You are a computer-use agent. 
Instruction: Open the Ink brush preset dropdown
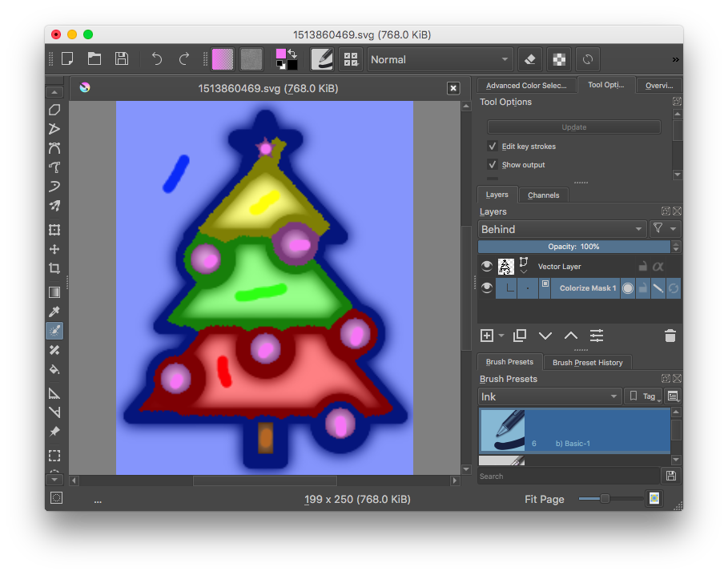pos(549,396)
